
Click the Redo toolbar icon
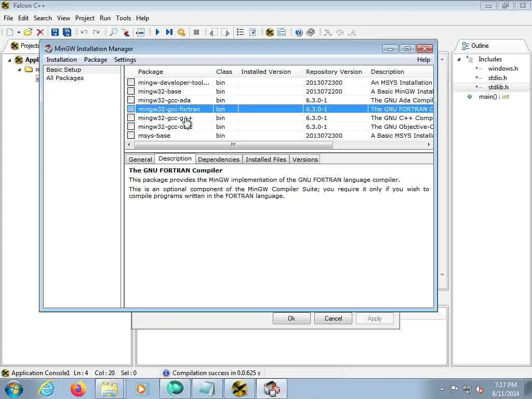(x=96, y=32)
